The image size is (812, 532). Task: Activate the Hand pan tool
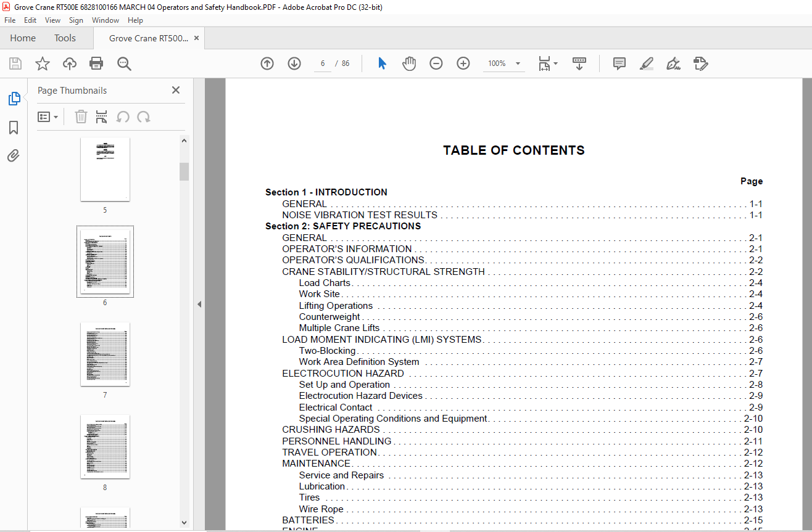point(409,63)
